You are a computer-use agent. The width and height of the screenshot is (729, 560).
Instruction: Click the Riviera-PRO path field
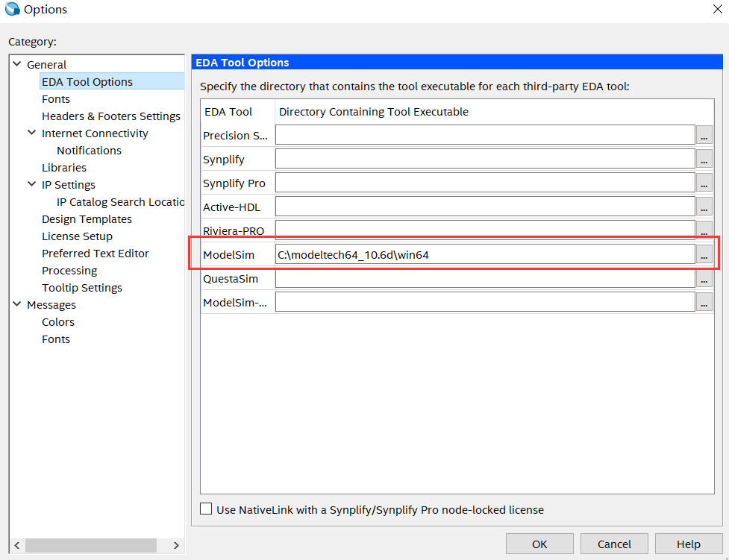tap(485, 229)
